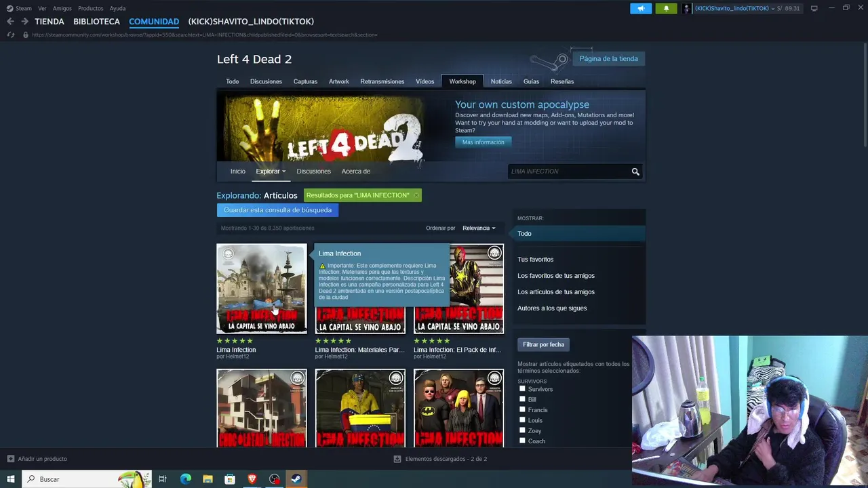Go to TIENDA section
Screen dimensions: 868x488
tap(50, 22)
